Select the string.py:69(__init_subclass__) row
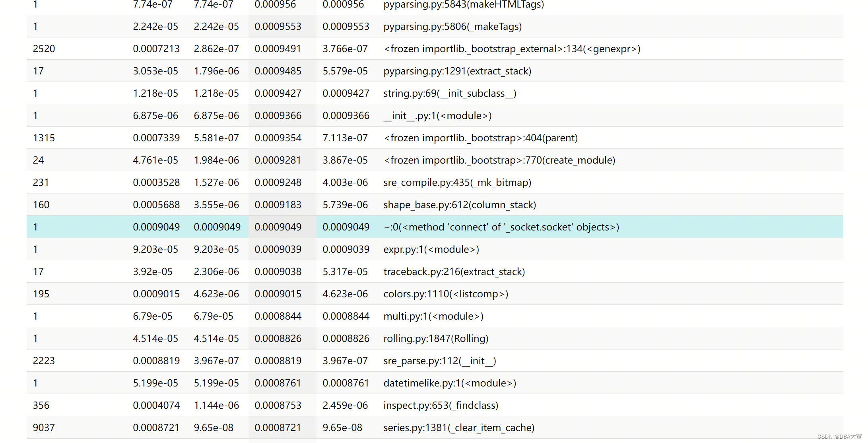 pos(449,93)
